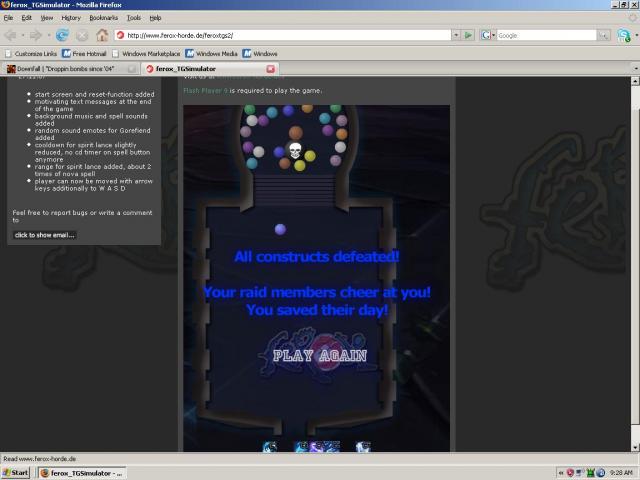Click the status bar 'Read www.ferox-horde.de'
This screenshot has height=480, width=640.
(40, 459)
